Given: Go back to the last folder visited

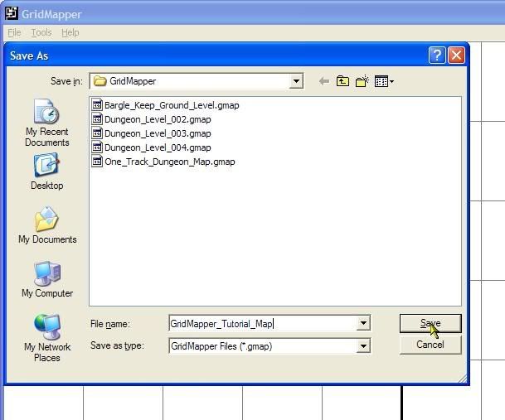Looking at the screenshot, I should (x=324, y=81).
